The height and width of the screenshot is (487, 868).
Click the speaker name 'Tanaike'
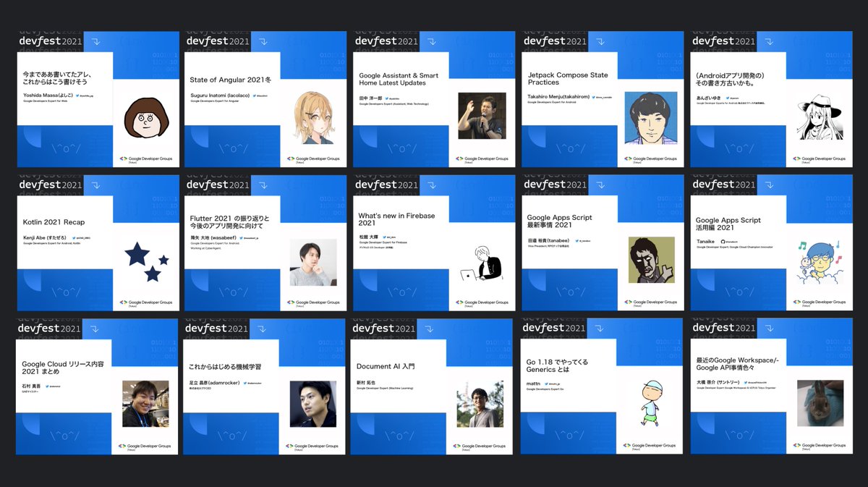[x=705, y=240]
